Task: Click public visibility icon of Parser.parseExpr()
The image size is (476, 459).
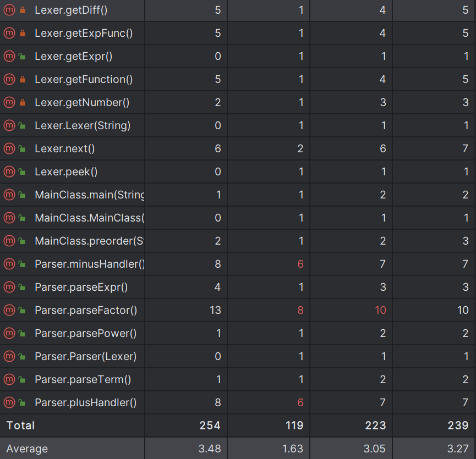Action: click(x=22, y=287)
